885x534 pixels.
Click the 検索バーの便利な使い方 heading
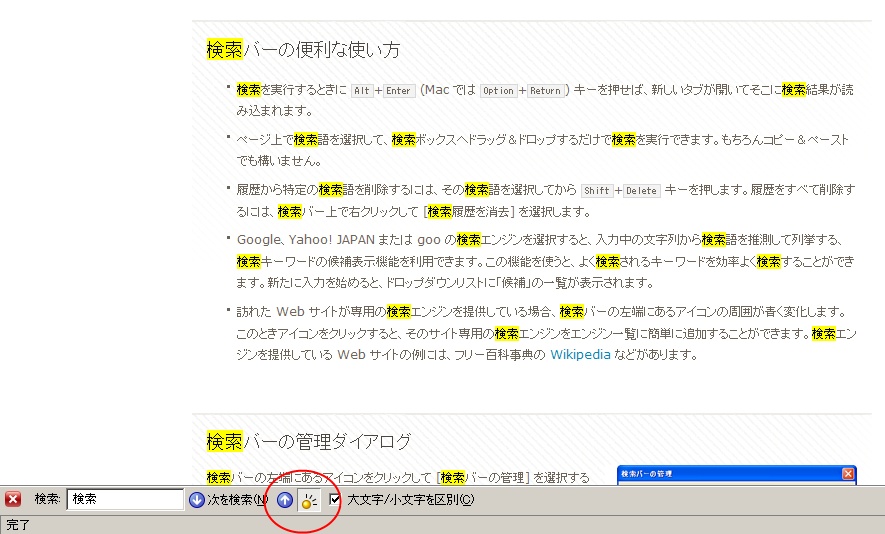pos(303,50)
